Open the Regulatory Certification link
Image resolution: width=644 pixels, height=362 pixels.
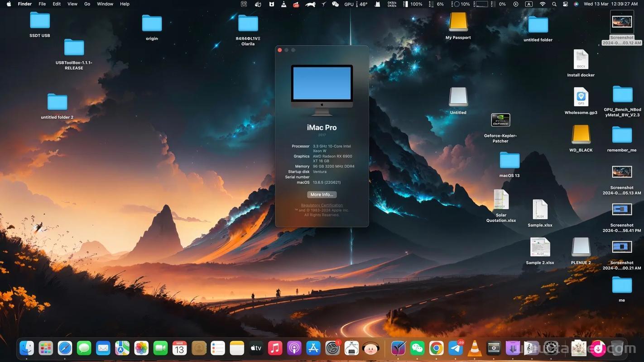[322, 205]
